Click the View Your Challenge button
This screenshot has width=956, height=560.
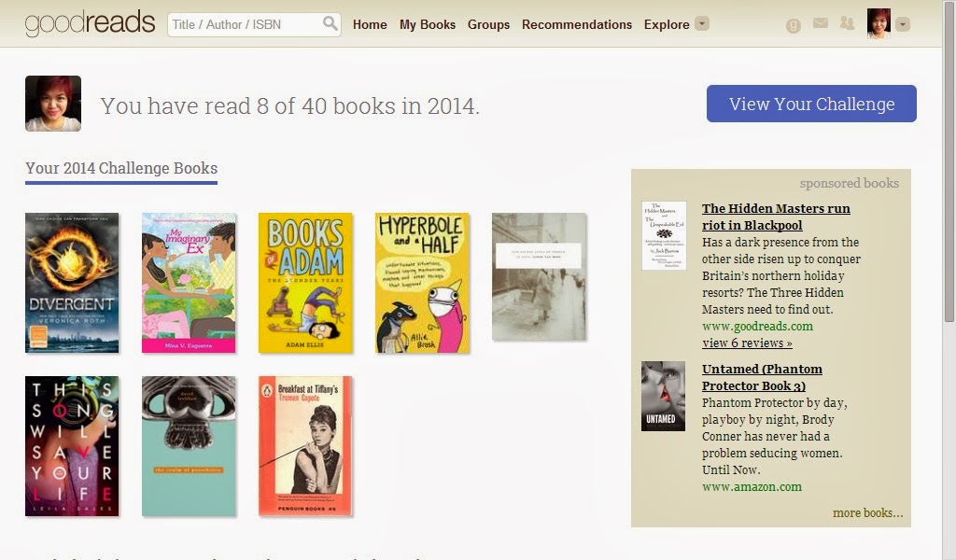pyautogui.click(x=811, y=104)
